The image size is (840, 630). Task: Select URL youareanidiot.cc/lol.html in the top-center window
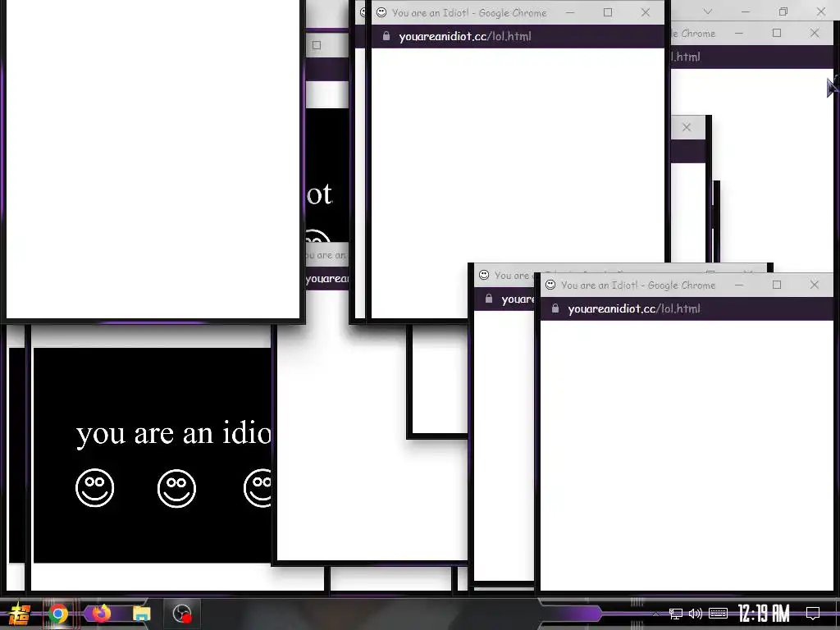click(x=465, y=36)
